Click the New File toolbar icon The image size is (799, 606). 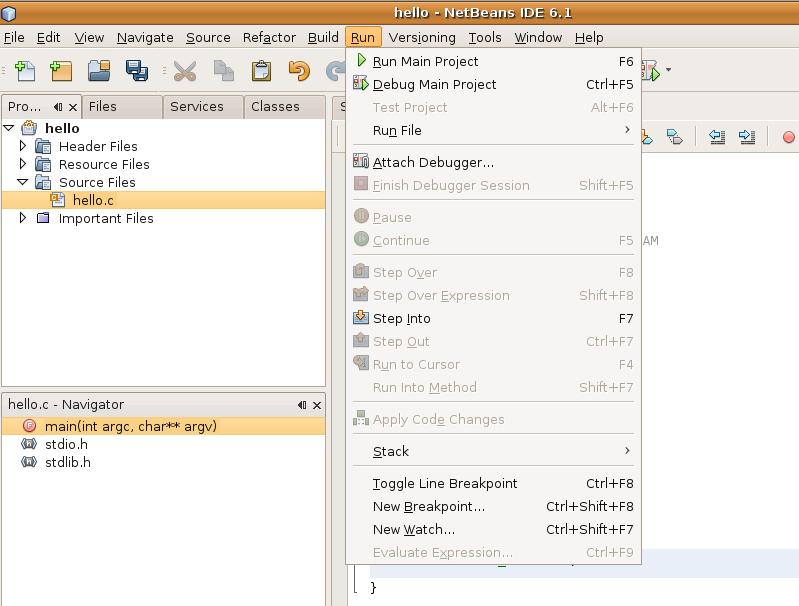pyautogui.click(x=25, y=70)
